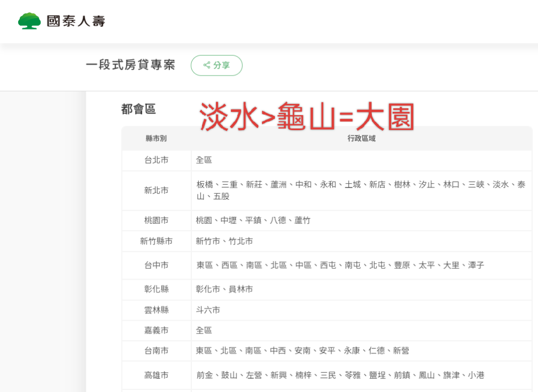Click the 斗六市 district entry

point(208,310)
